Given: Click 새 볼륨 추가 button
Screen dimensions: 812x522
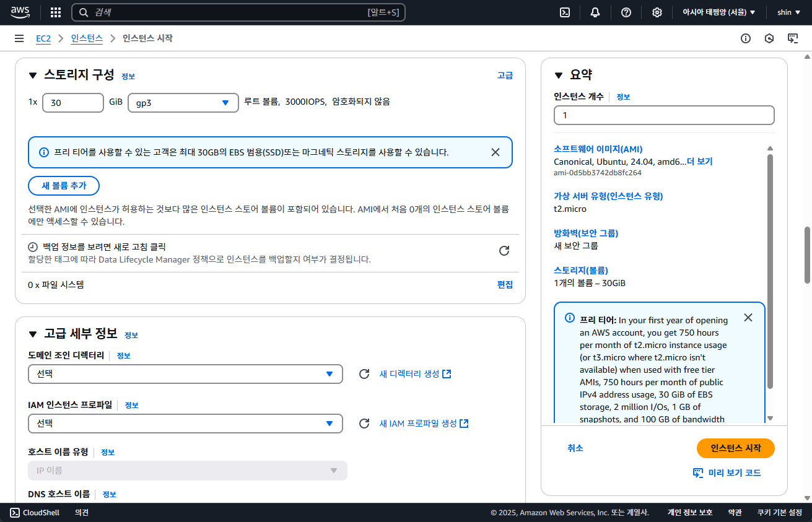Looking at the screenshot, I should click(64, 186).
